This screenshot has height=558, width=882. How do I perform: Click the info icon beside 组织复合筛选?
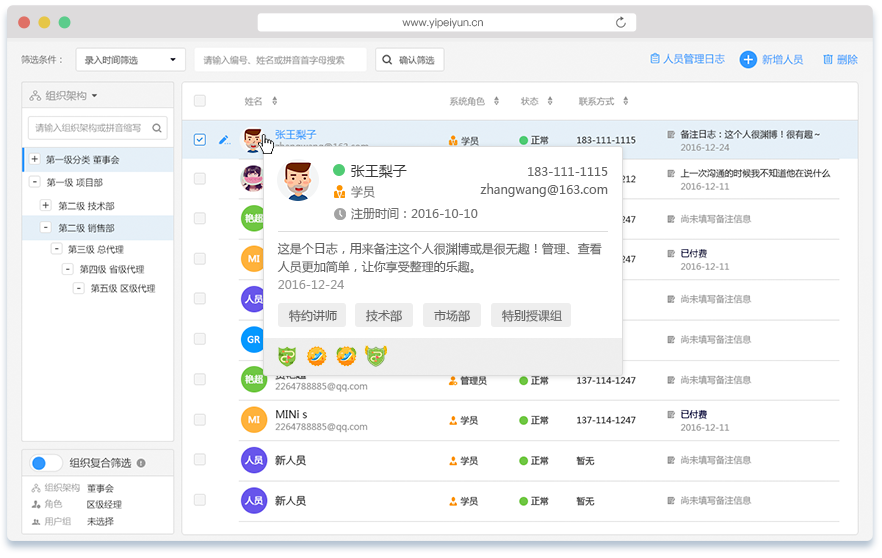coord(141,463)
